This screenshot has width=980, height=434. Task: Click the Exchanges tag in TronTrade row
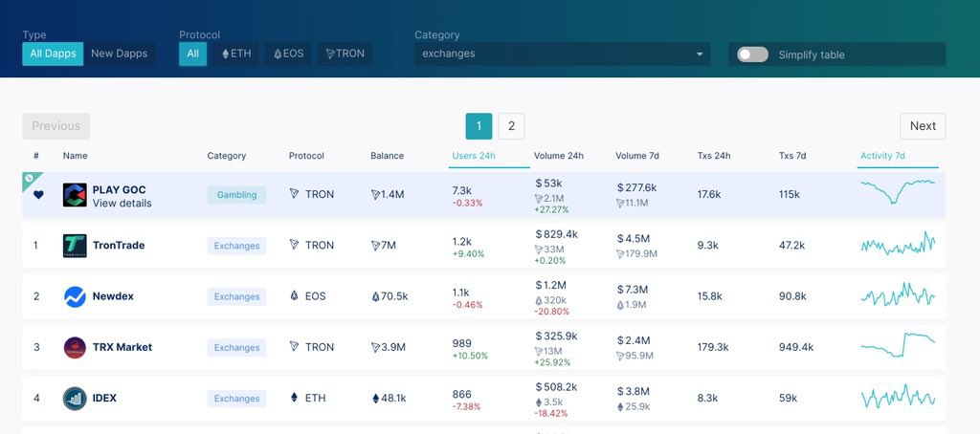click(237, 246)
